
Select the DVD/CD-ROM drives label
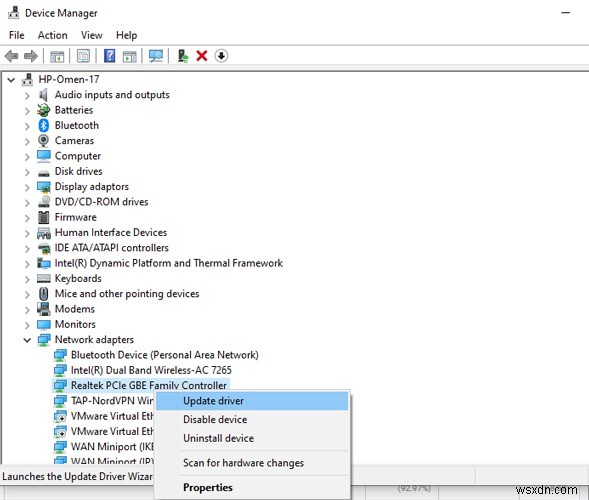pyautogui.click(x=101, y=202)
